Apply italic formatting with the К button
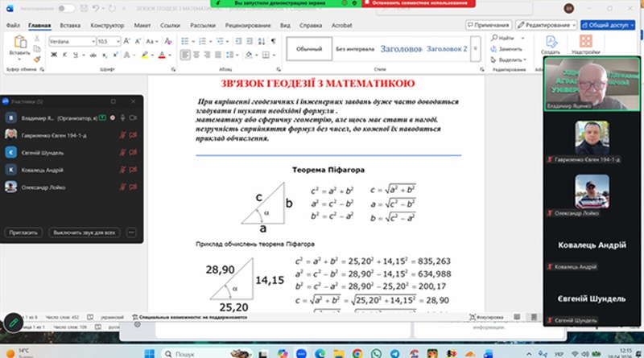Viewport: 644px width, 358px height. coord(64,55)
